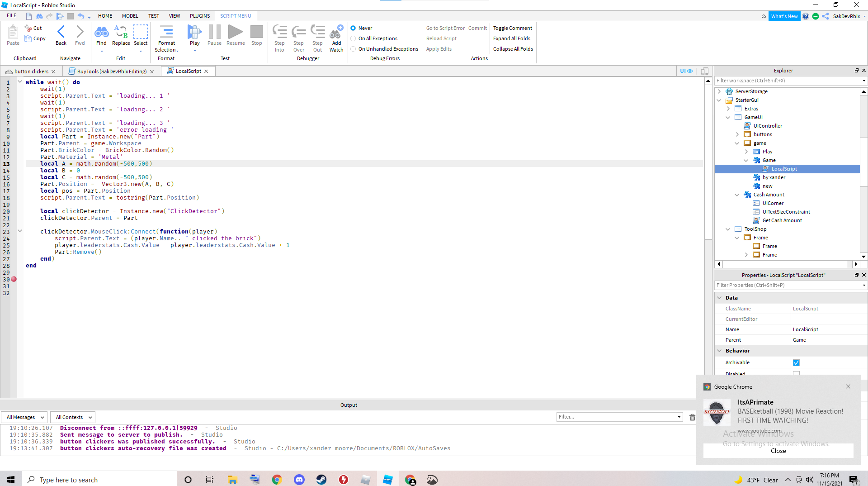
Task: Expand the ServerStorage node
Action: pos(719,91)
